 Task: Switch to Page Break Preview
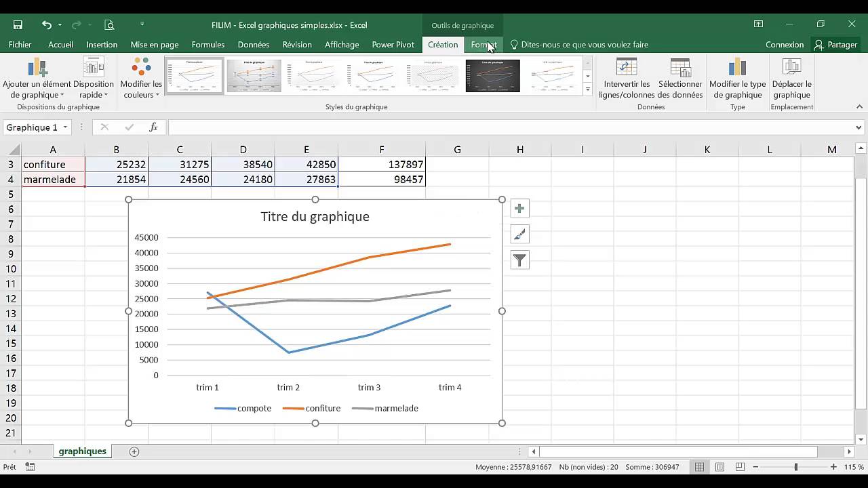point(740,467)
